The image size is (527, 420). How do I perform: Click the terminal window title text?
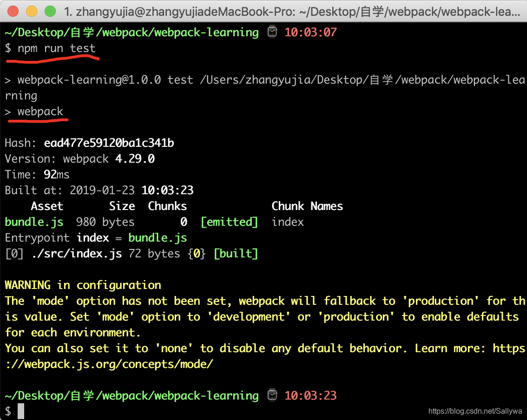click(x=292, y=12)
